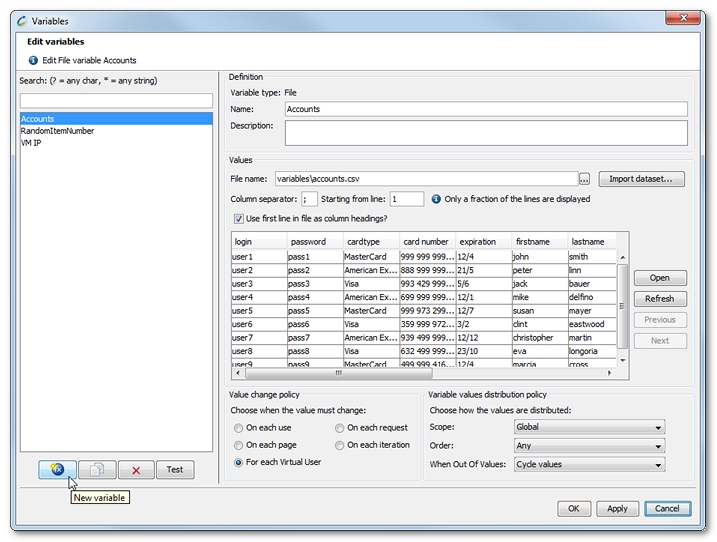The height and width of the screenshot is (542, 717).
Task: Select RandomItemNumber in the variable list
Action: (x=58, y=131)
